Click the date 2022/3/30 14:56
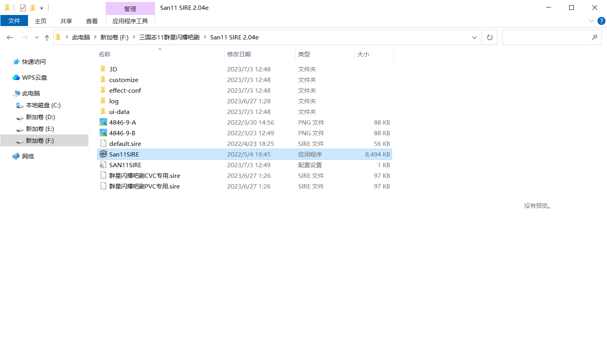The height and width of the screenshot is (364, 607). click(250, 122)
